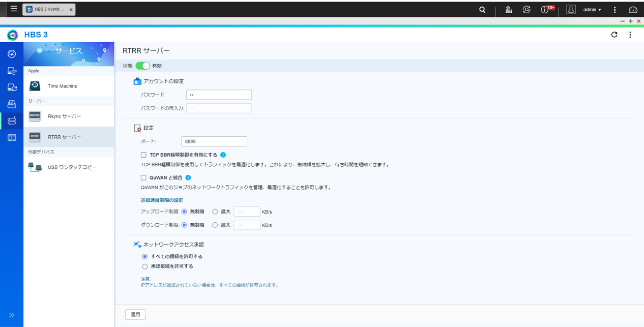Viewport: 644px width, 327px height.
Task: Click the アカウントの設定 icon
Action: tap(137, 81)
